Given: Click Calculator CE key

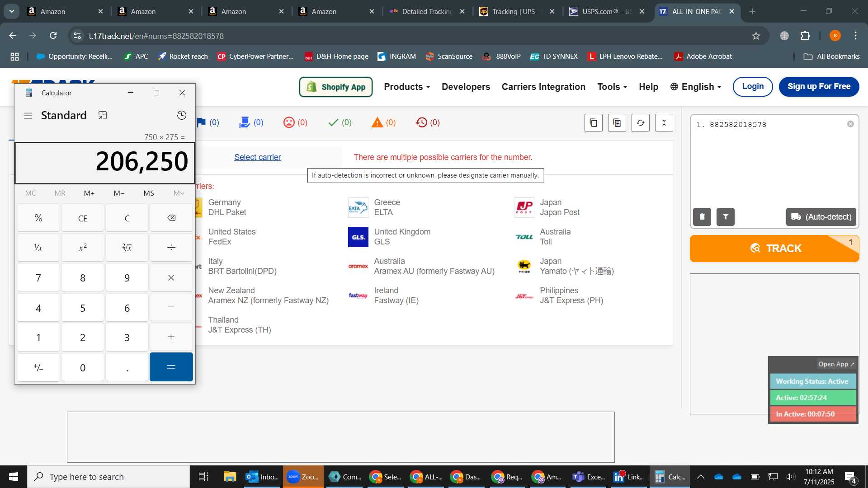Looking at the screenshot, I should [83, 218].
